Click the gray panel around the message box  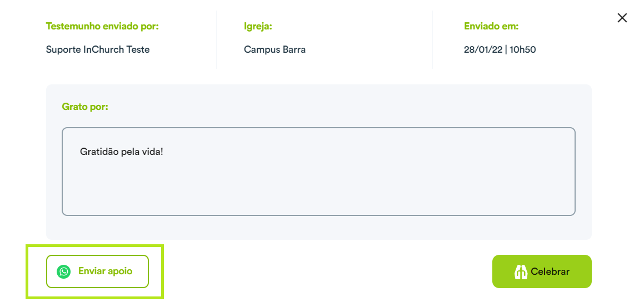318,228
